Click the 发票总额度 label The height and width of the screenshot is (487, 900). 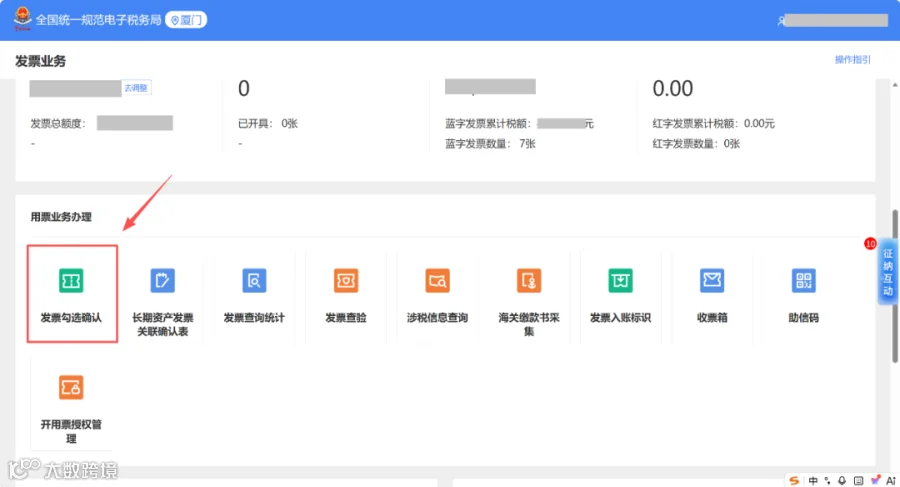[x=58, y=123]
